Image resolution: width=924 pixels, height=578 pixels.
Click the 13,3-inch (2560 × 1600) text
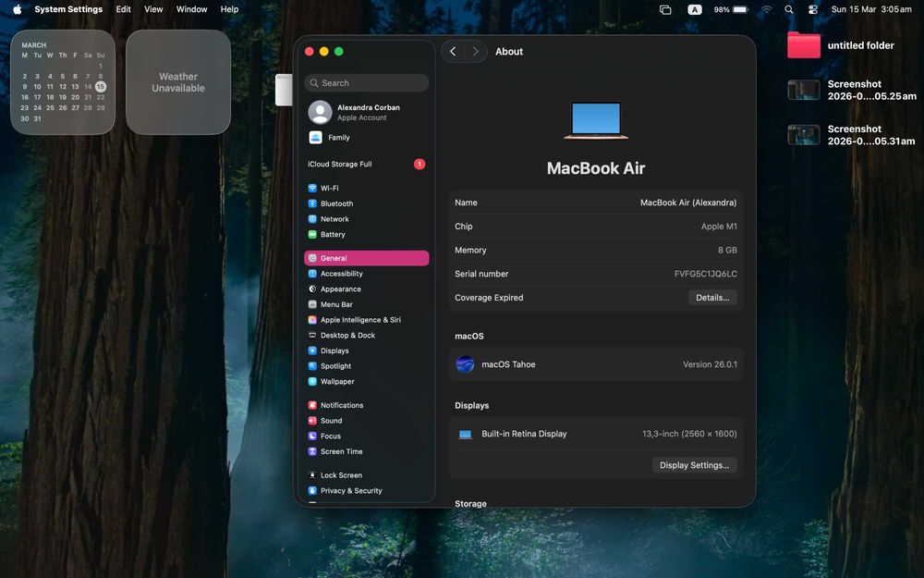pos(689,434)
